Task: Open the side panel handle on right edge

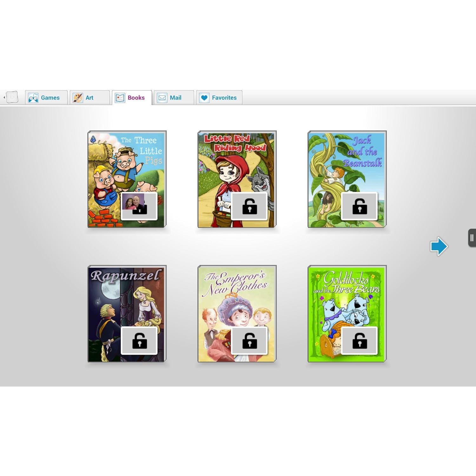Action: [472, 238]
